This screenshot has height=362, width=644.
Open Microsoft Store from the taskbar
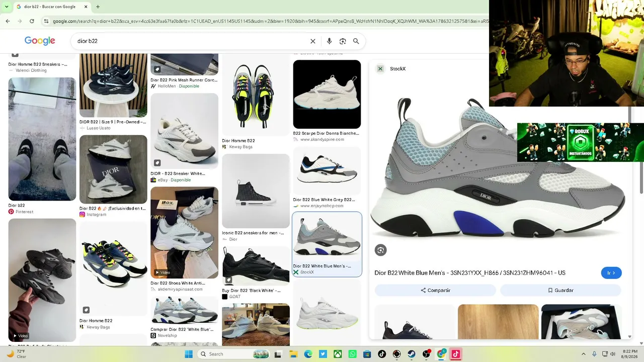(367, 354)
